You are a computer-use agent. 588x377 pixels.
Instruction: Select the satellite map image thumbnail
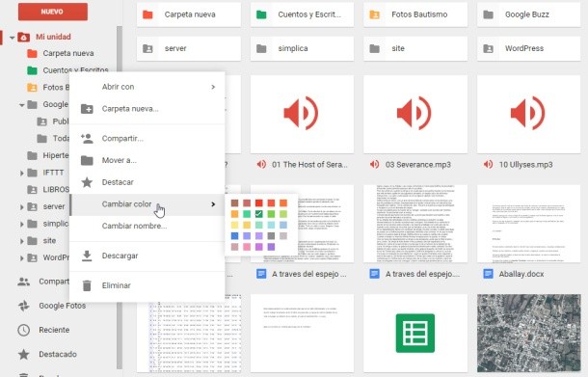coord(529,333)
